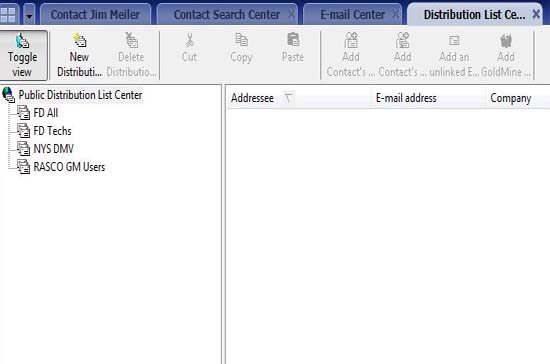
Task: Click the first Add Contact's button
Action: [x=350, y=55]
